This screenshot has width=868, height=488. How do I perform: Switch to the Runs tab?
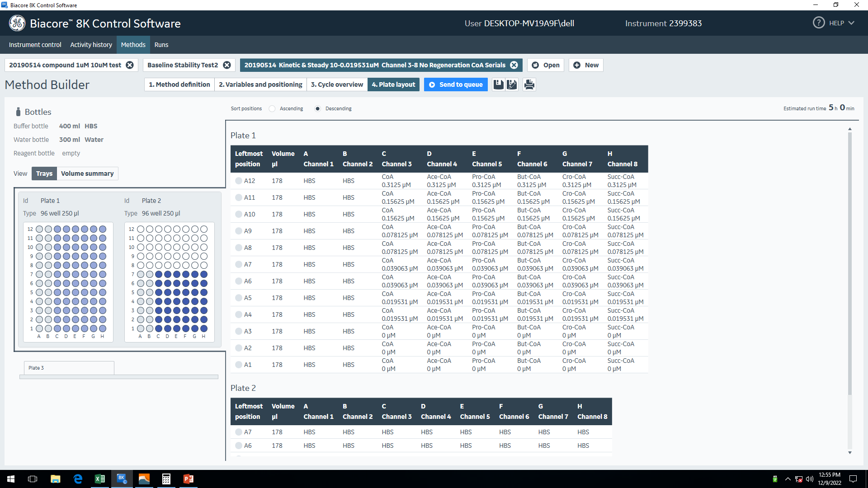161,45
